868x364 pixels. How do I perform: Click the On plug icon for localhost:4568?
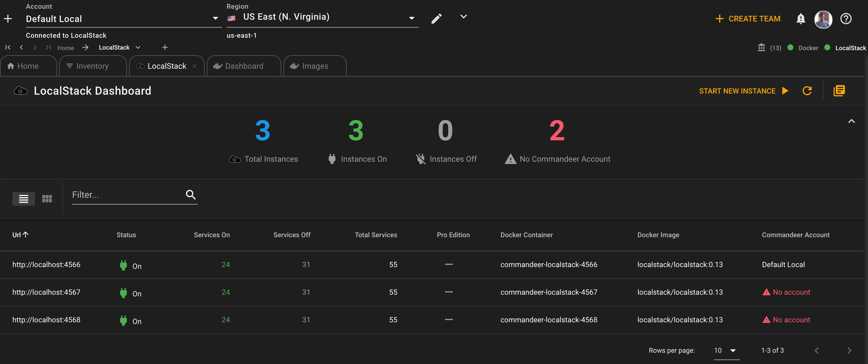point(123,321)
